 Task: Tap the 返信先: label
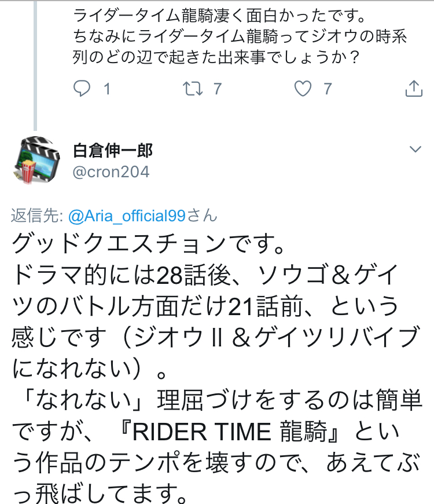(x=37, y=216)
